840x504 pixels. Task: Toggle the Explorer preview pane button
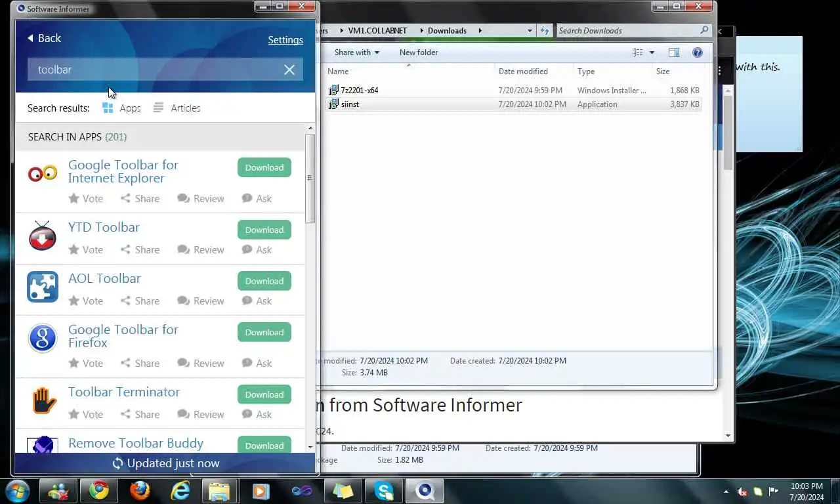(x=674, y=52)
